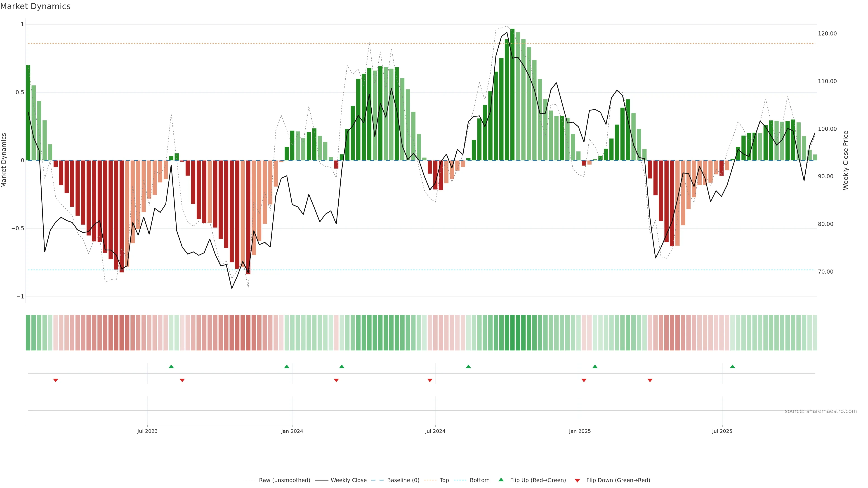Click the green triangle icon in the legend
868x488 pixels.
501,480
